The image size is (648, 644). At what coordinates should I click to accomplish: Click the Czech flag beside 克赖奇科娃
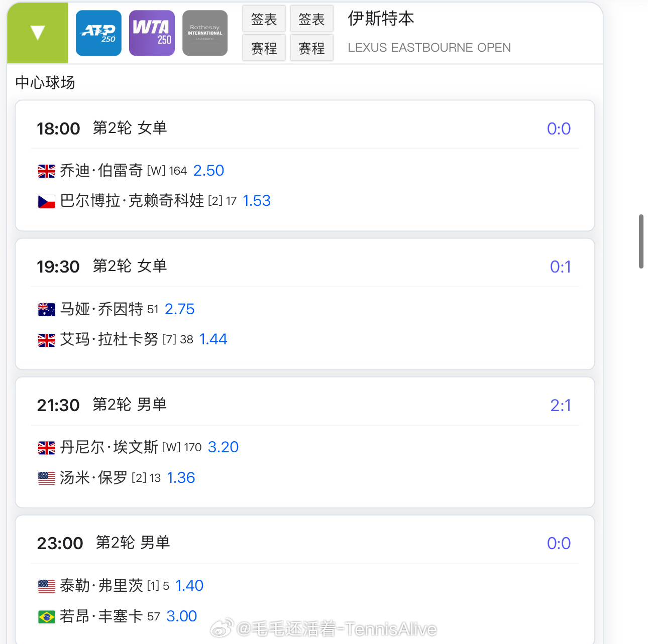click(x=47, y=201)
